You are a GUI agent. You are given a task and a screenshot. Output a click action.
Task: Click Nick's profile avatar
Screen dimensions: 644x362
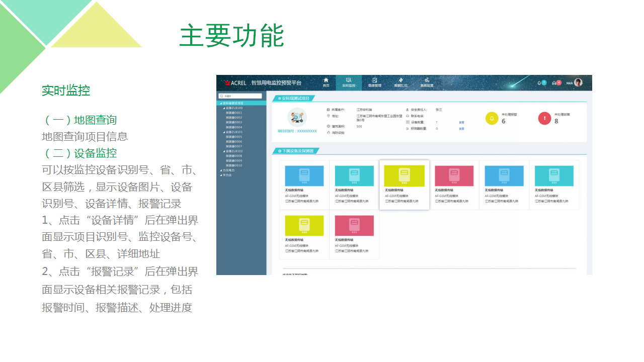click(x=578, y=82)
